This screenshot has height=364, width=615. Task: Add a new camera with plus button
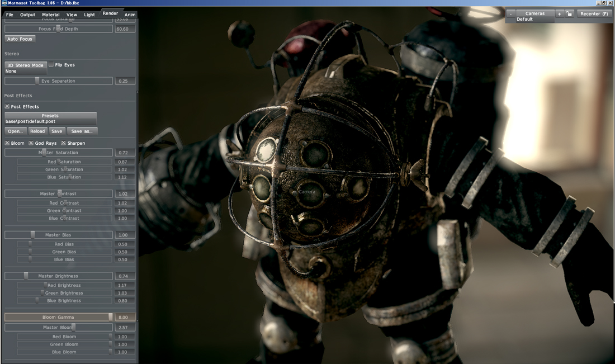[559, 14]
